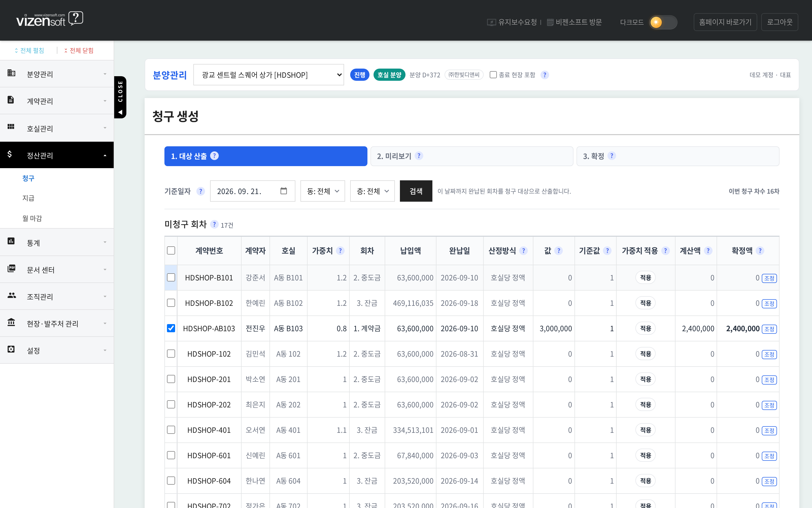812x508 pixels.
Task: Click the 호실관리 grid icon
Action: 11,127
